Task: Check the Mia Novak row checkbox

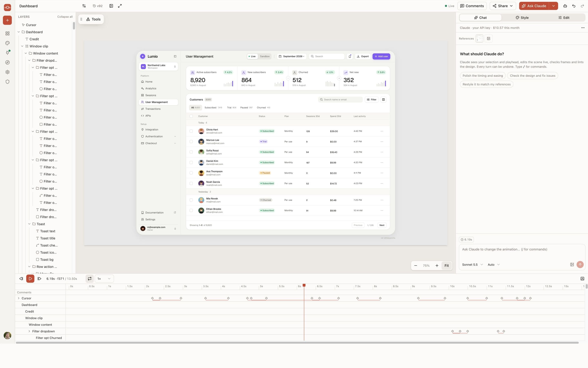Action: point(191,200)
